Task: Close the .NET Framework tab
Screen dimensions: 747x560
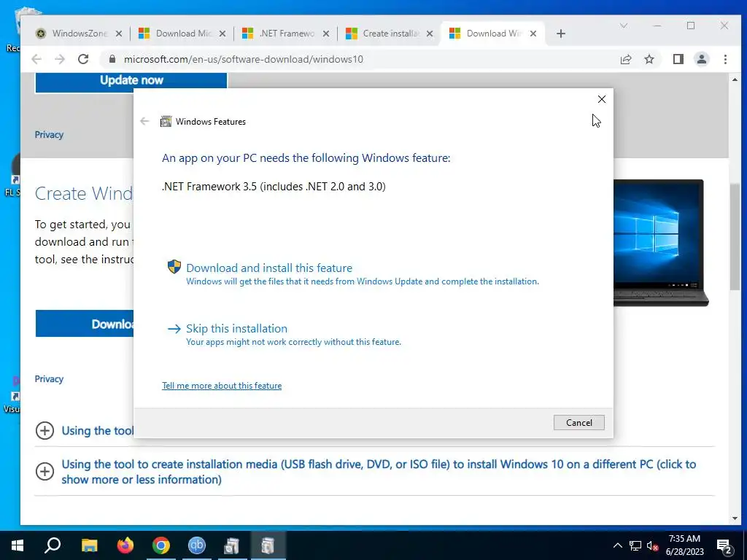Action: [x=326, y=34]
